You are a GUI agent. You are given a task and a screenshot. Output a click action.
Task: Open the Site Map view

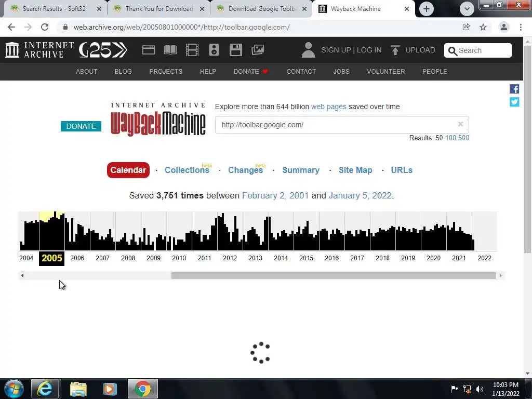coord(355,170)
